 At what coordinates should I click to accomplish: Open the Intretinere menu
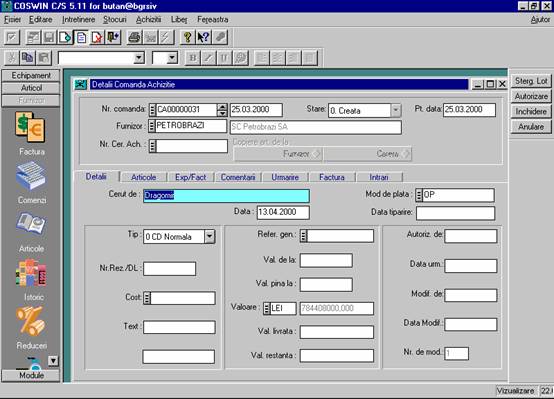click(x=78, y=19)
